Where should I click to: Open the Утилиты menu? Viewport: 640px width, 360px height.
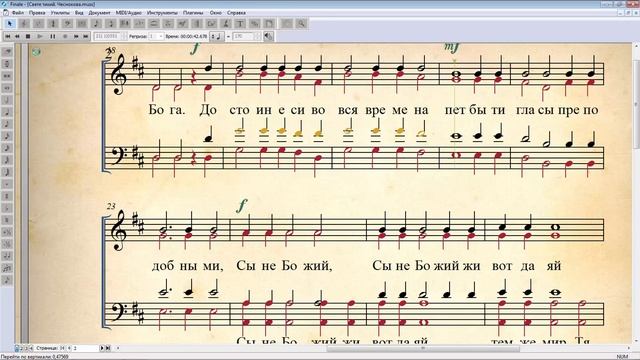pos(60,13)
